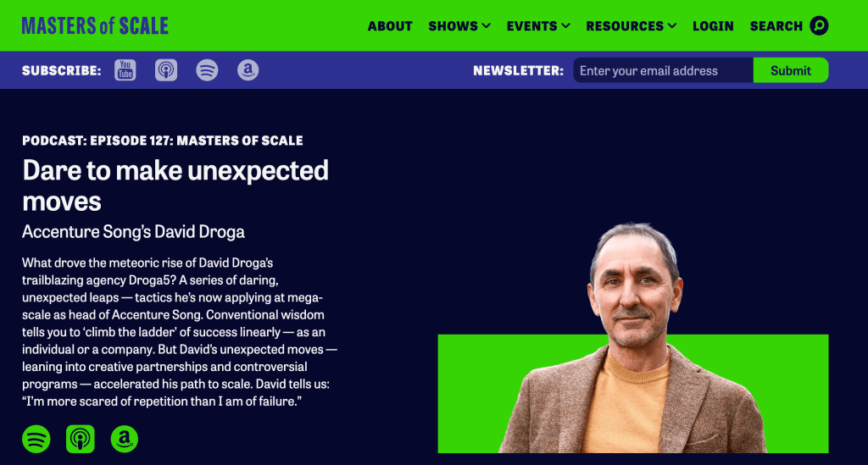
Task: Open Apple Podcasts icon in subscribe bar
Action: (166, 70)
